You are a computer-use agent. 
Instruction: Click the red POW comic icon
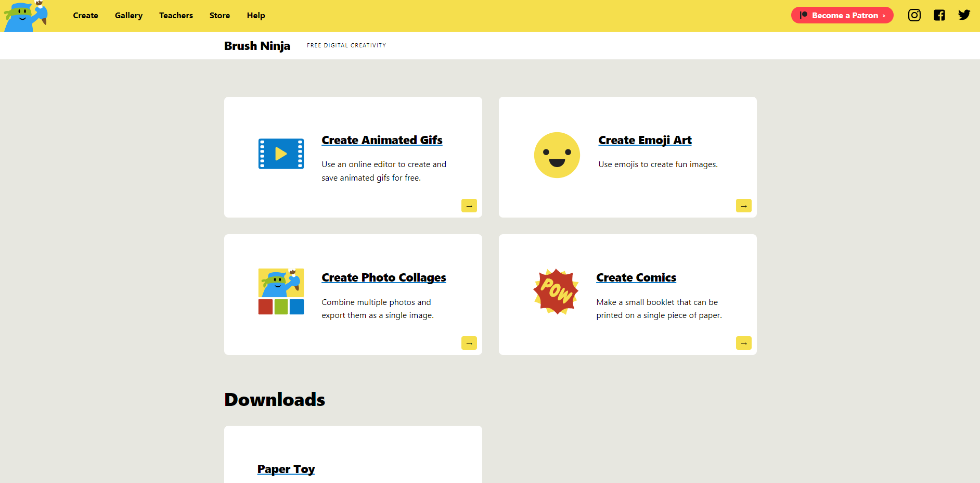556,291
